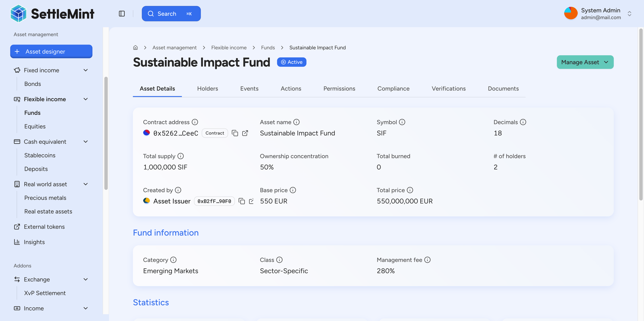Open the System Admin account menu
Viewport: 644px width, 321px height.
(x=600, y=14)
